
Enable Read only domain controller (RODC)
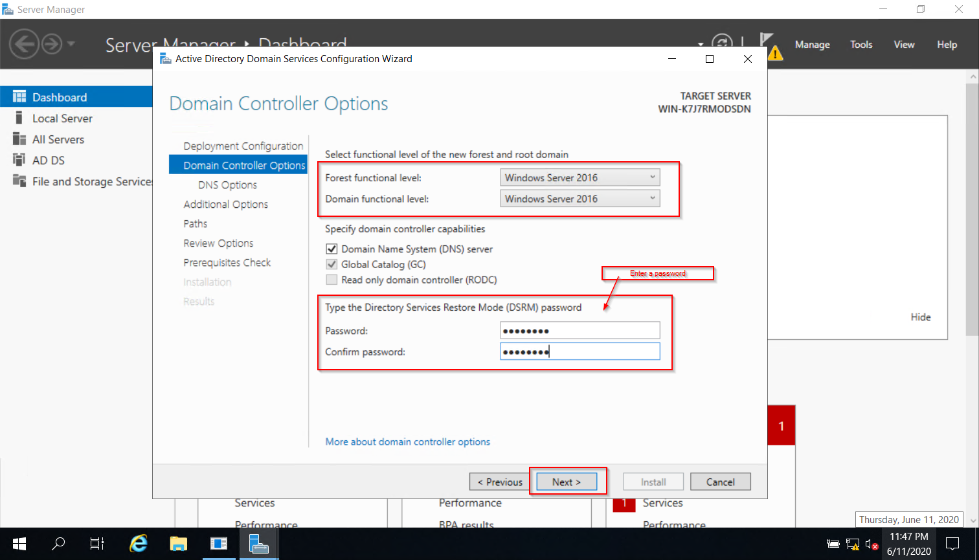point(332,280)
